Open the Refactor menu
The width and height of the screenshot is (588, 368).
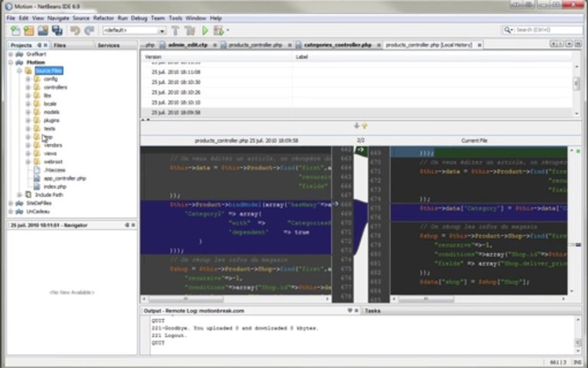(104, 18)
